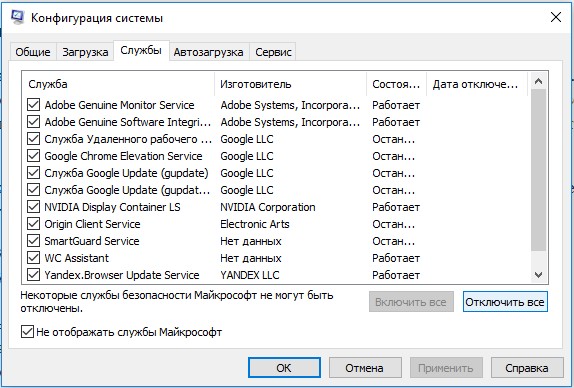Click the Origin Client Service name
The image size is (574, 388).
[x=92, y=224]
